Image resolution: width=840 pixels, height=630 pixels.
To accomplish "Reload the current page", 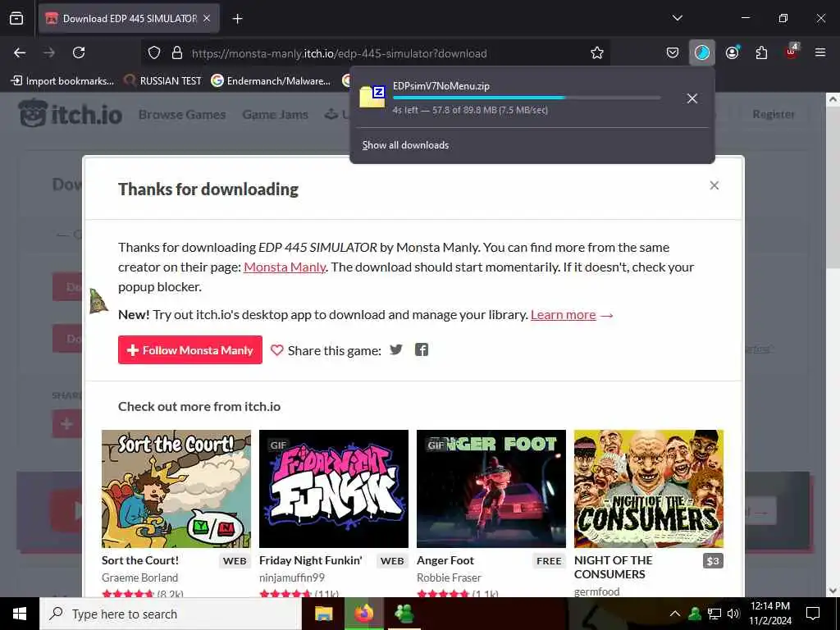I will click(79, 52).
